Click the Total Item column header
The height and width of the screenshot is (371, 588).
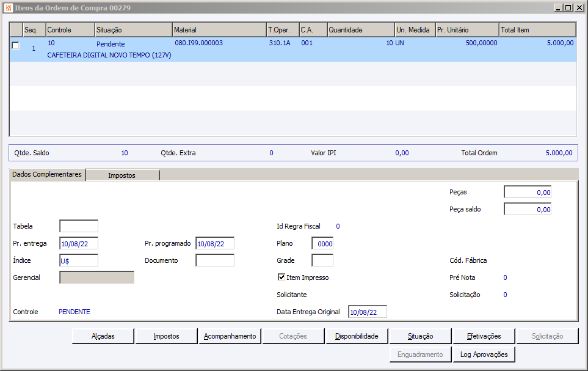(537, 30)
